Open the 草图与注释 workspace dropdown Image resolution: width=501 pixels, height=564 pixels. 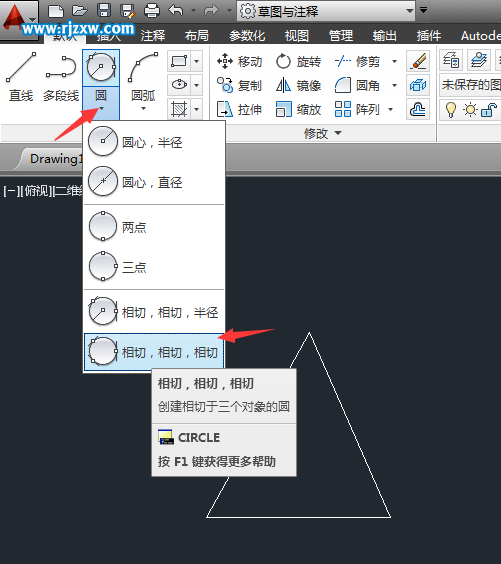(x=326, y=11)
